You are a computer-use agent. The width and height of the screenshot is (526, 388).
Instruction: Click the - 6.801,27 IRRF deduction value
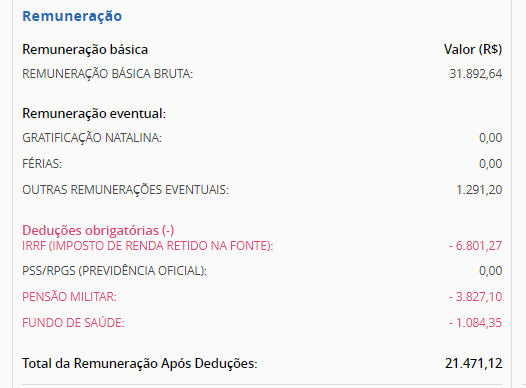475,246
